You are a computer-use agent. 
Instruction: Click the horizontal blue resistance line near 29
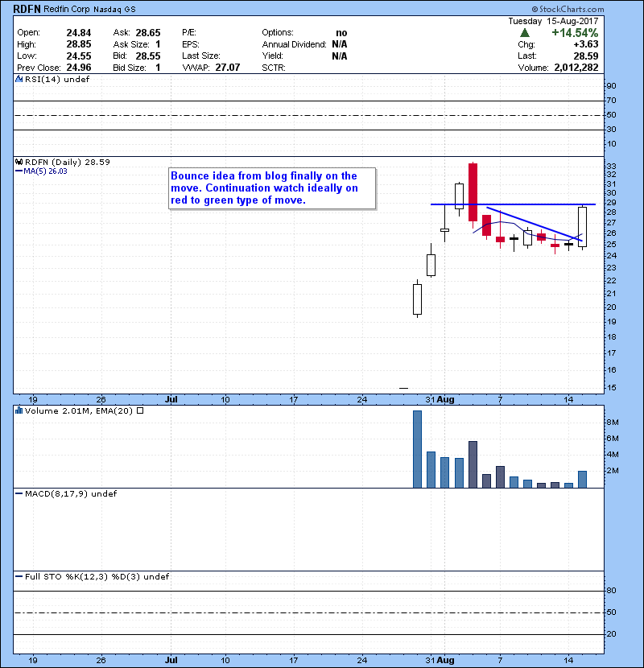(513, 204)
